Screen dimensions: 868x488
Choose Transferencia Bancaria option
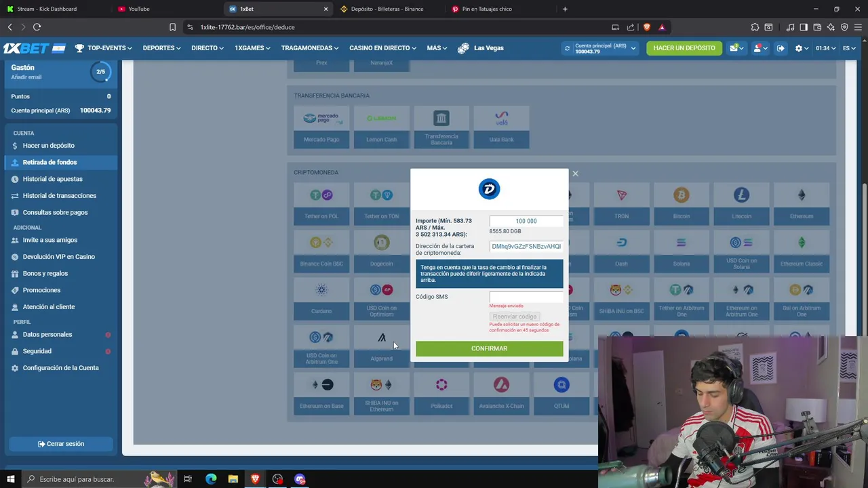coord(441,127)
